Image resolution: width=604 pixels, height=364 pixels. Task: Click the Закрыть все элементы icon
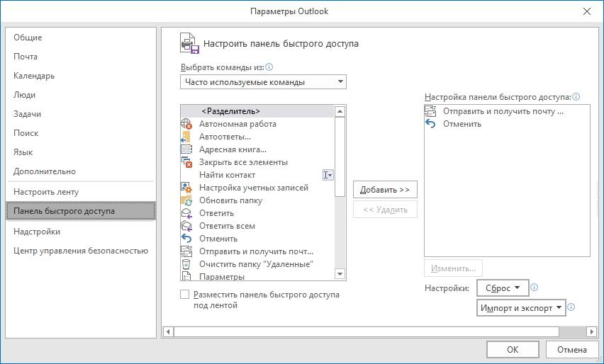(186, 162)
